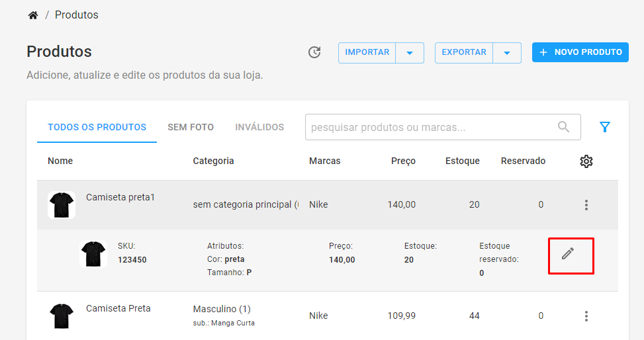Click the SKU 123450 variant thumbnail
The height and width of the screenshot is (340, 644).
[x=93, y=254]
